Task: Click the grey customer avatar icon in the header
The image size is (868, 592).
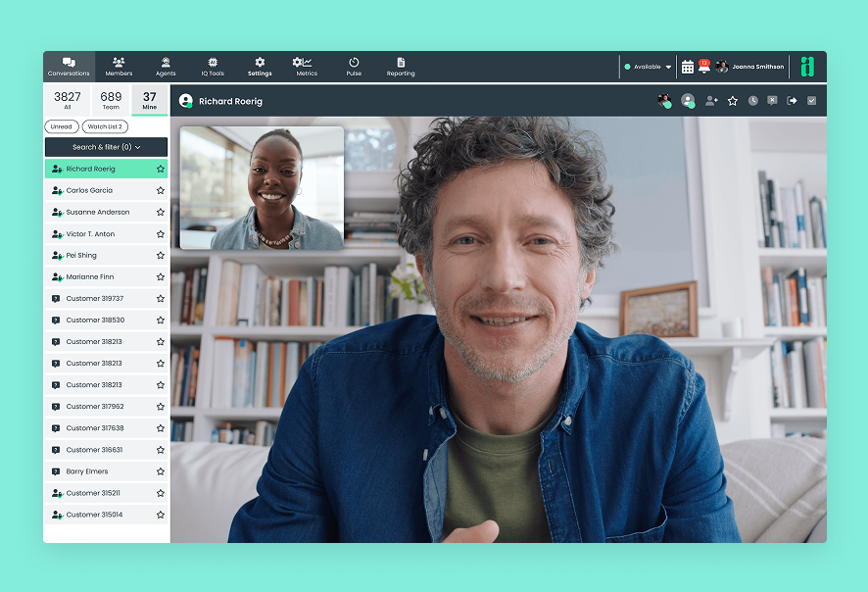Action: point(688,101)
